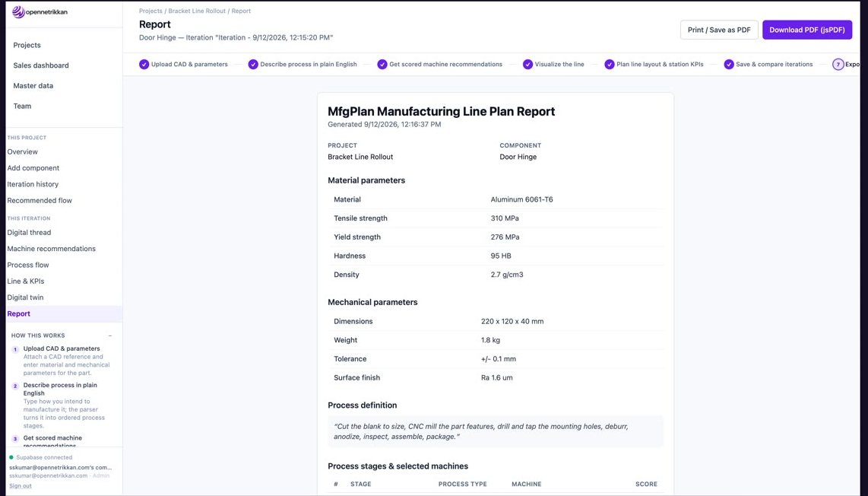Screen dimensions: 868x496
Task: Click the STAGE column header
Action: point(361,485)
